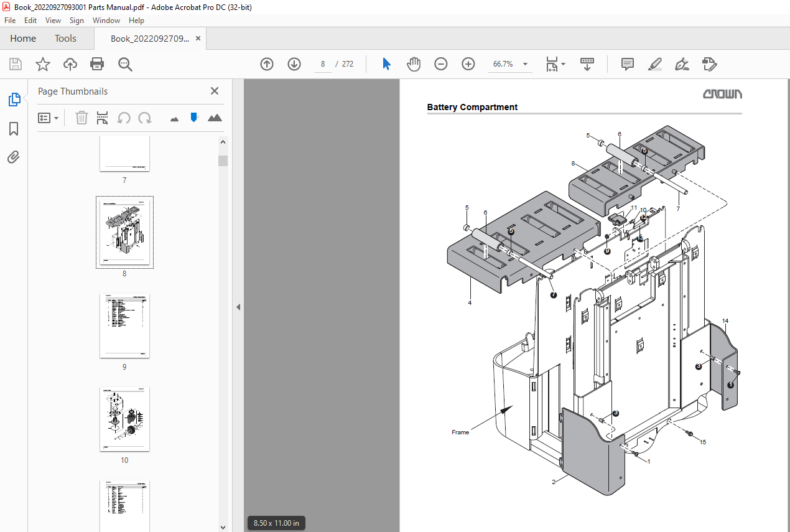Select page 8 thumbnail
Viewport: 790px width, 532px height.
click(x=124, y=232)
